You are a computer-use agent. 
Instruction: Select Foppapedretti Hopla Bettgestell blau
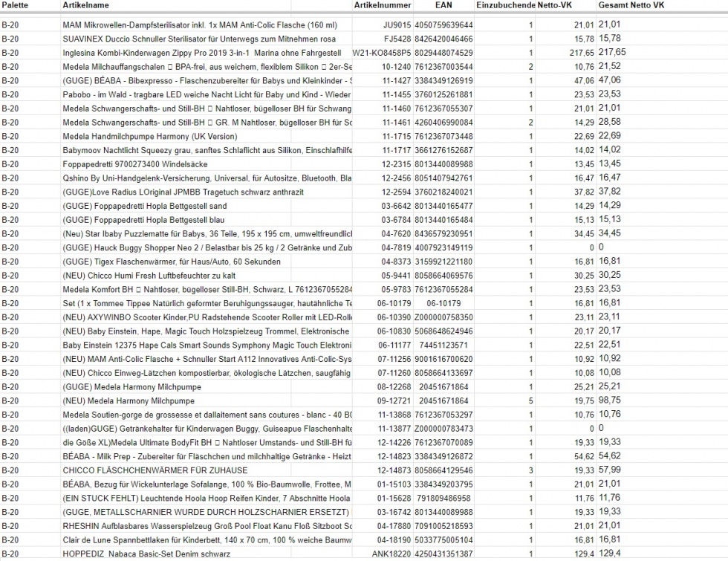(143, 220)
